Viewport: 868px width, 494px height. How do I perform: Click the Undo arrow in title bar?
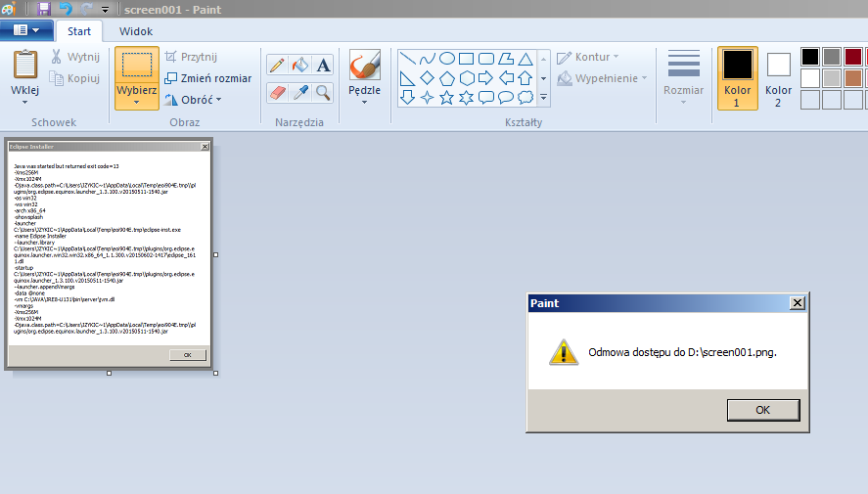(66, 9)
